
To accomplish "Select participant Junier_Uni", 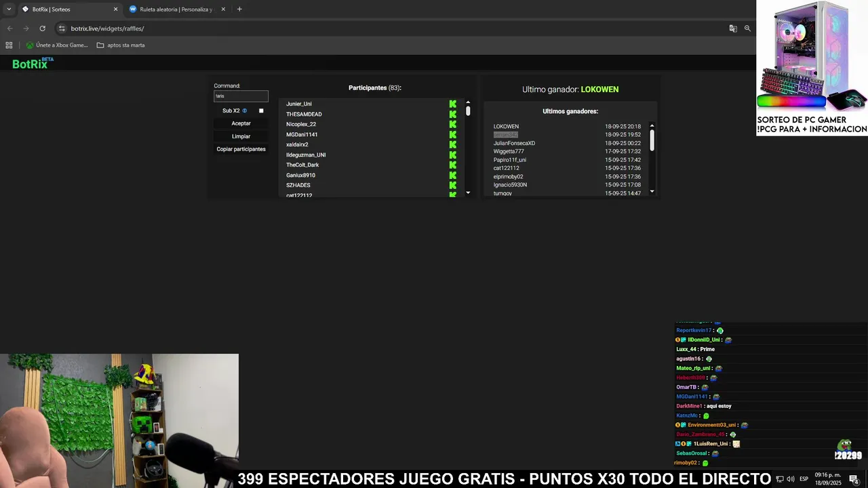I will 299,104.
